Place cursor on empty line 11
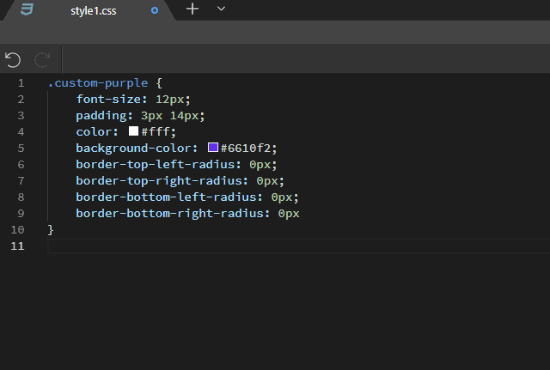 tap(298, 246)
